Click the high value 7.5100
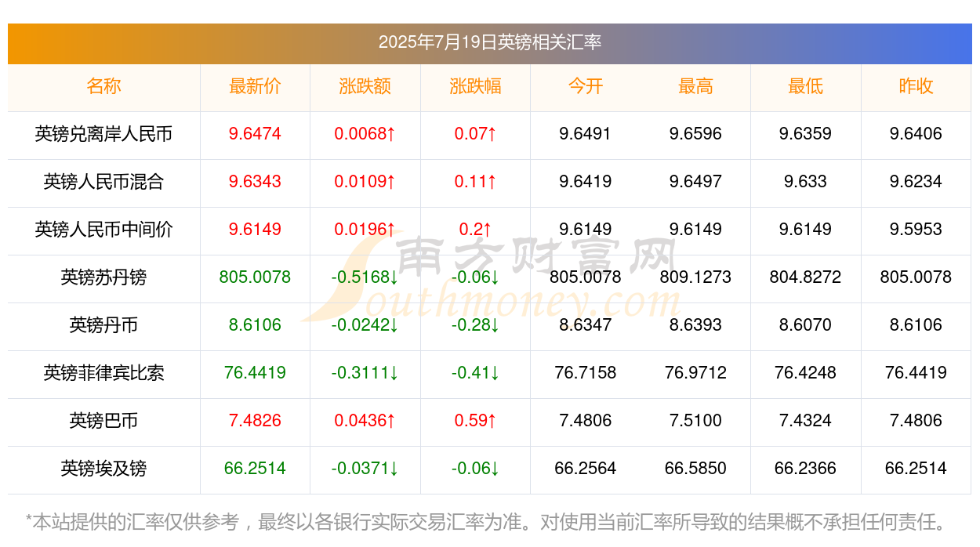Viewport: 980px width, 547px height. [695, 421]
